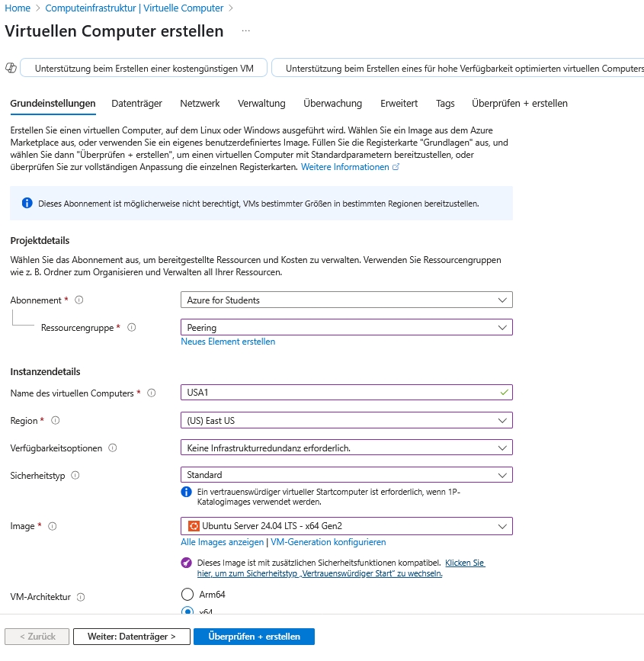Expand the Region dropdown showing East US
This screenshot has height=661, width=644.
tap(347, 421)
